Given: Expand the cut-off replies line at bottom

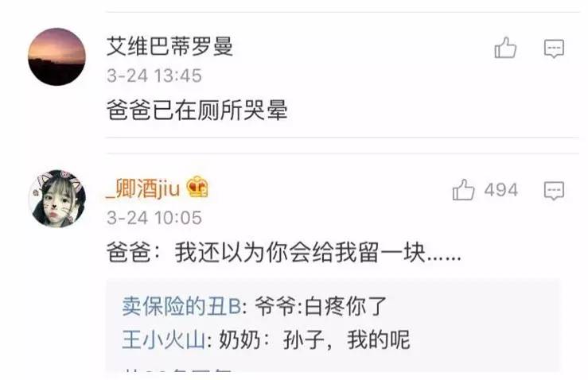Looking at the screenshot, I should pyautogui.click(x=177, y=370).
